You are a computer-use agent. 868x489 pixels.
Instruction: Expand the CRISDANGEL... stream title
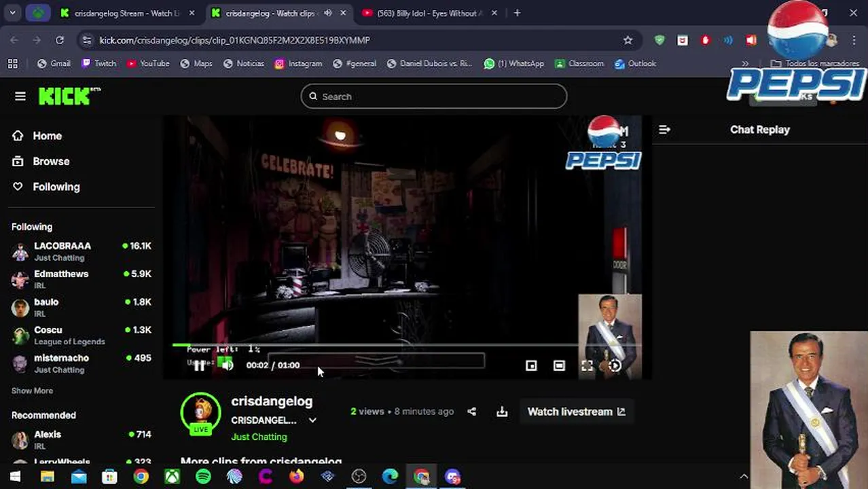tap(312, 420)
